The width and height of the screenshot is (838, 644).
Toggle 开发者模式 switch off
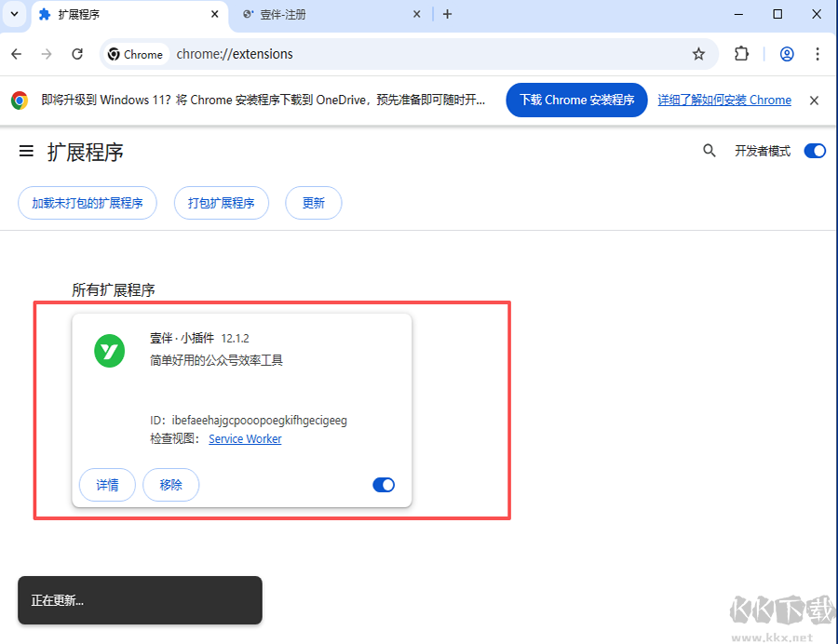click(x=815, y=151)
